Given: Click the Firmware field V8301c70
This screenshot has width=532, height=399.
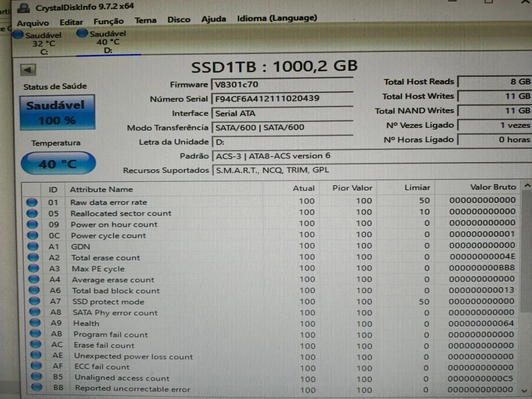Looking at the screenshot, I should coord(282,84).
